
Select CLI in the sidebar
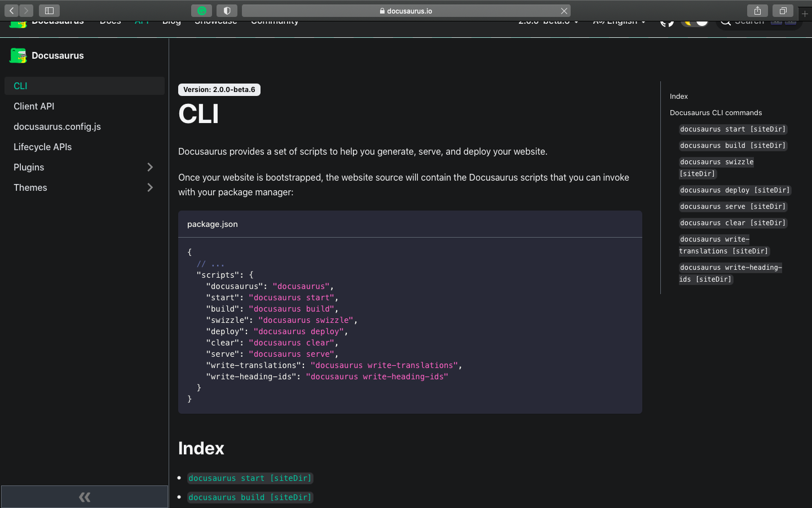coord(85,86)
